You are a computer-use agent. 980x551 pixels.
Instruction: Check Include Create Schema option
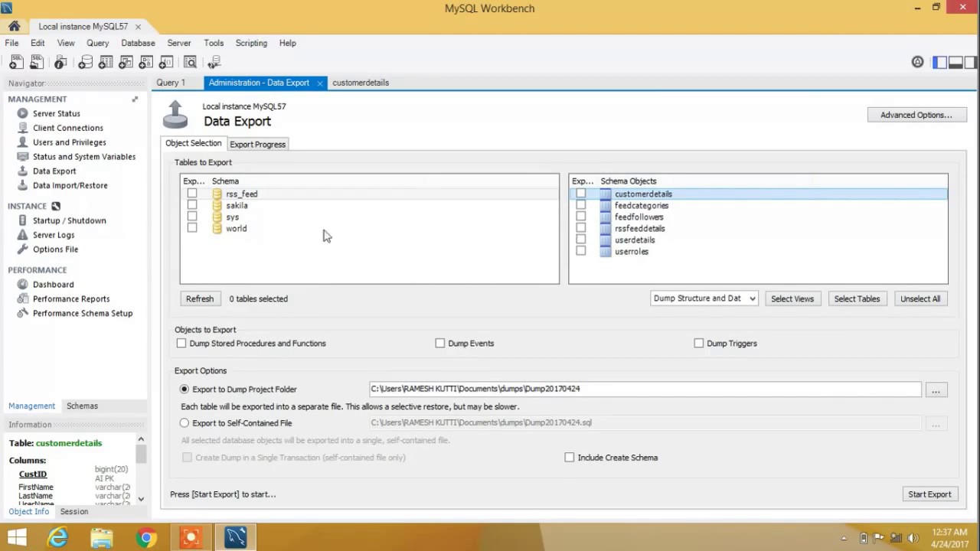coord(570,458)
